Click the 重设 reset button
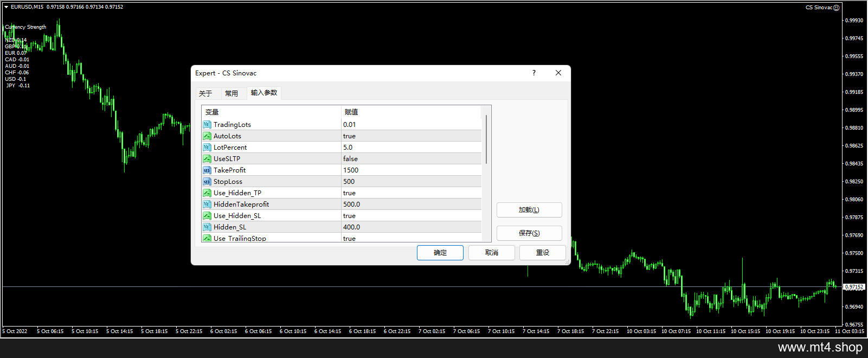The height and width of the screenshot is (358, 868). pyautogui.click(x=543, y=253)
